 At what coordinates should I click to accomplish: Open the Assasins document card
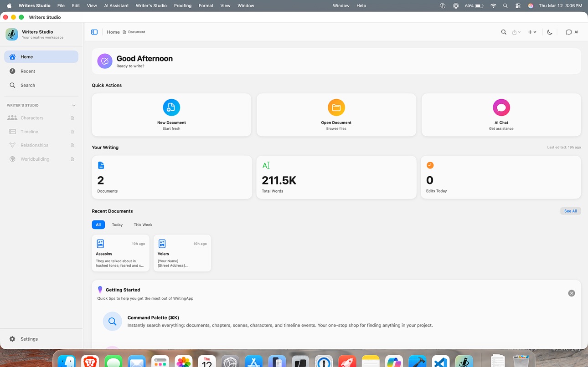click(x=120, y=253)
